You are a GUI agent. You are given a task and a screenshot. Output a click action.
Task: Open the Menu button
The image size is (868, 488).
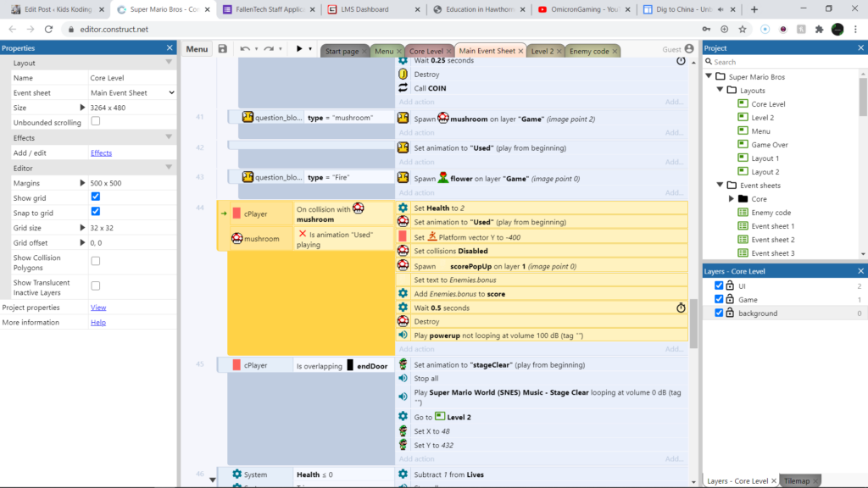click(197, 48)
